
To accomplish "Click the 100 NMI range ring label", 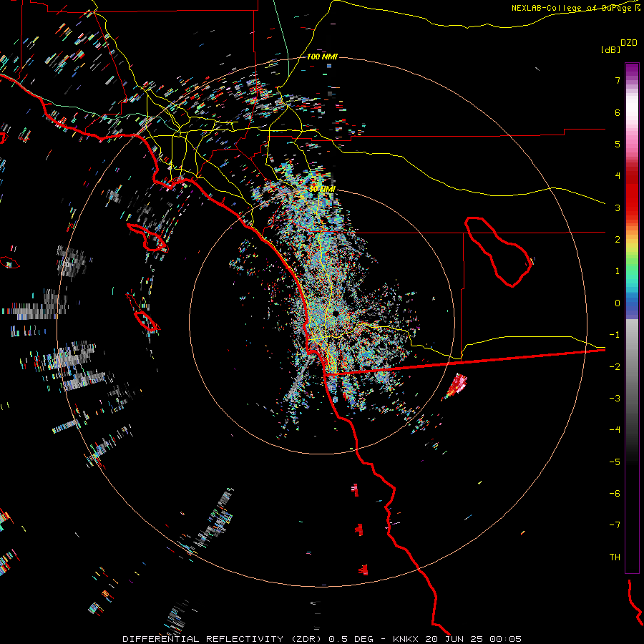I will click(322, 57).
